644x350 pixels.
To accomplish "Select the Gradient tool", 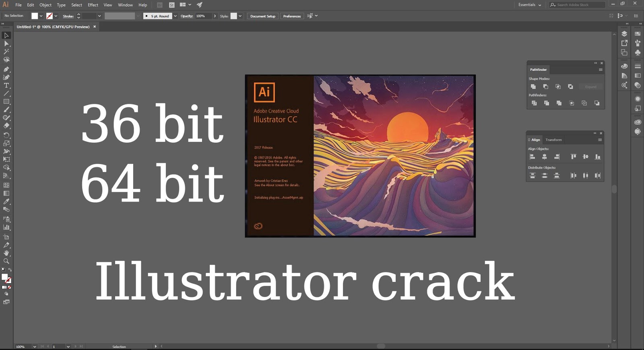I will pos(6,194).
